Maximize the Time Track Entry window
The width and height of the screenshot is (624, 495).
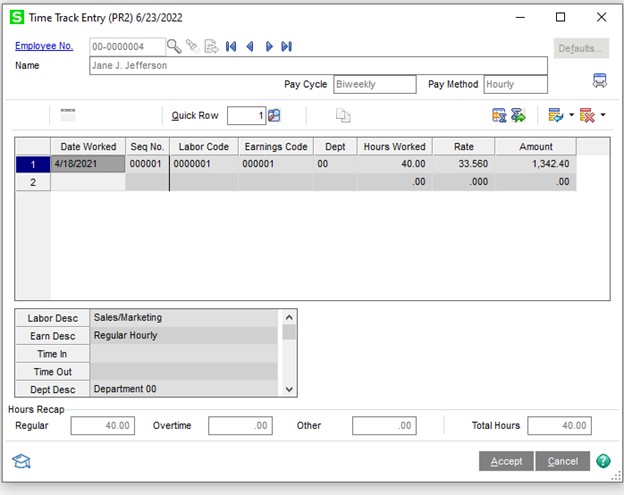coord(560,17)
